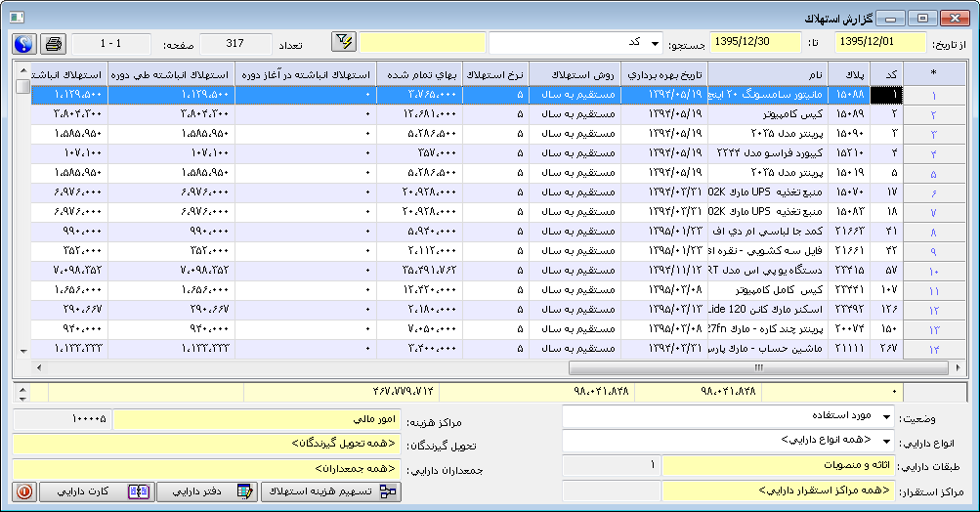Click vertical scrollbar down arrow
The image size is (980, 512).
pyautogui.click(x=23, y=352)
